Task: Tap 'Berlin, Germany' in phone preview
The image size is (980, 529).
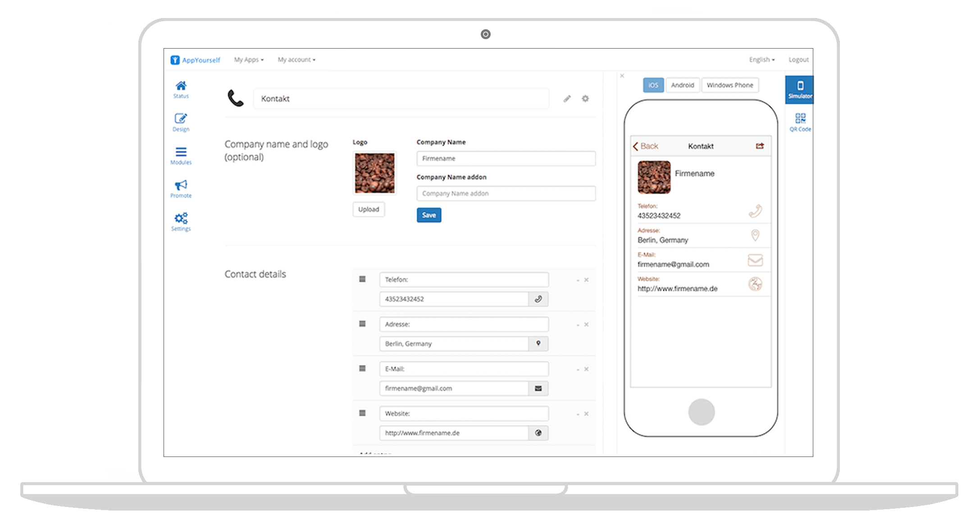Action: [663, 240]
